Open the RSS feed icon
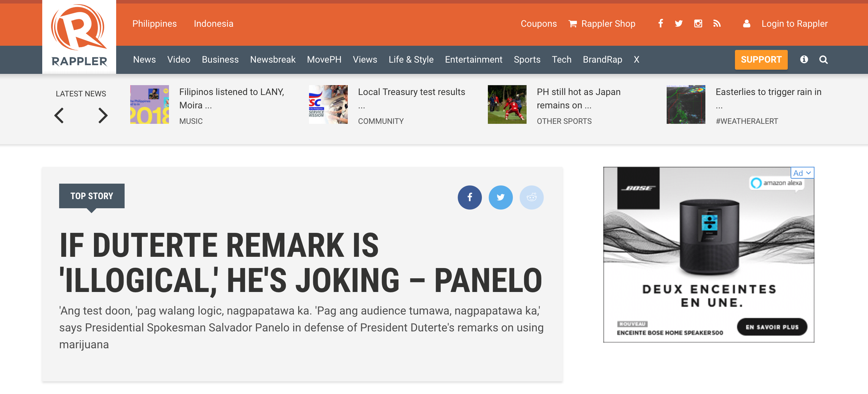 (717, 24)
